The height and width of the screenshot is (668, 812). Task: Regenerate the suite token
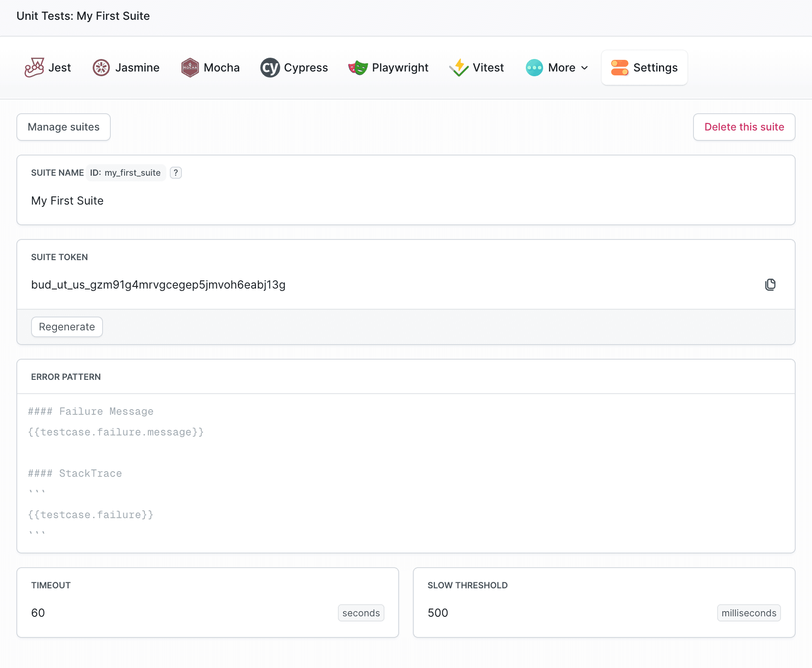click(67, 327)
